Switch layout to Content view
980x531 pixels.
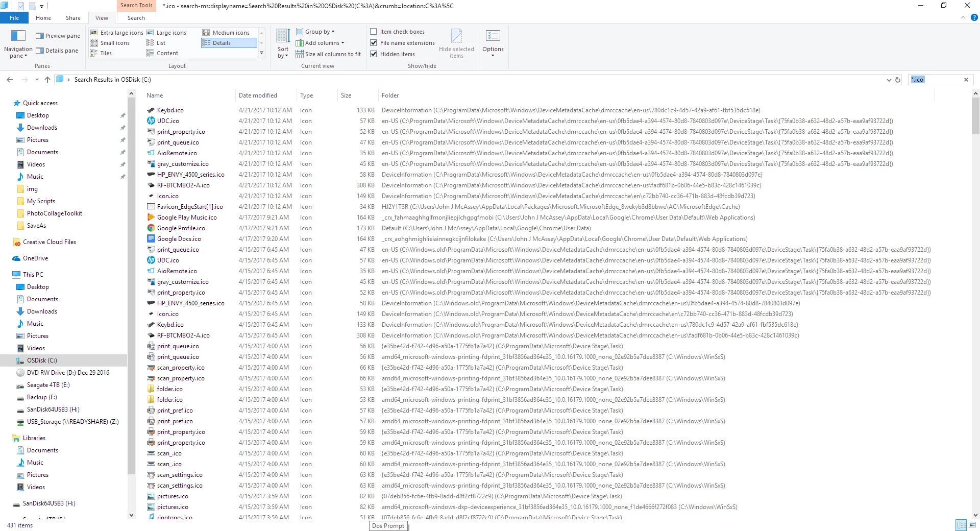click(162, 53)
